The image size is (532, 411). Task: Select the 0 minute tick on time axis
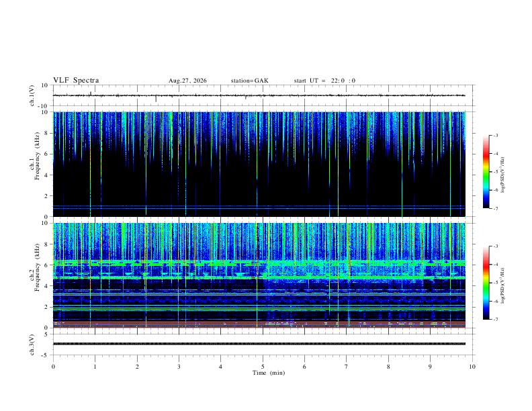(x=53, y=367)
